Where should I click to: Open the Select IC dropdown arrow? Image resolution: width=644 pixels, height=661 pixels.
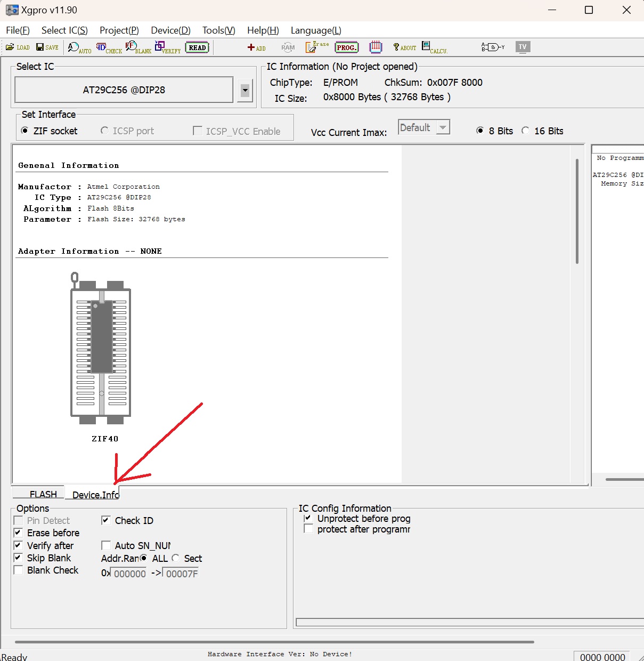(245, 90)
